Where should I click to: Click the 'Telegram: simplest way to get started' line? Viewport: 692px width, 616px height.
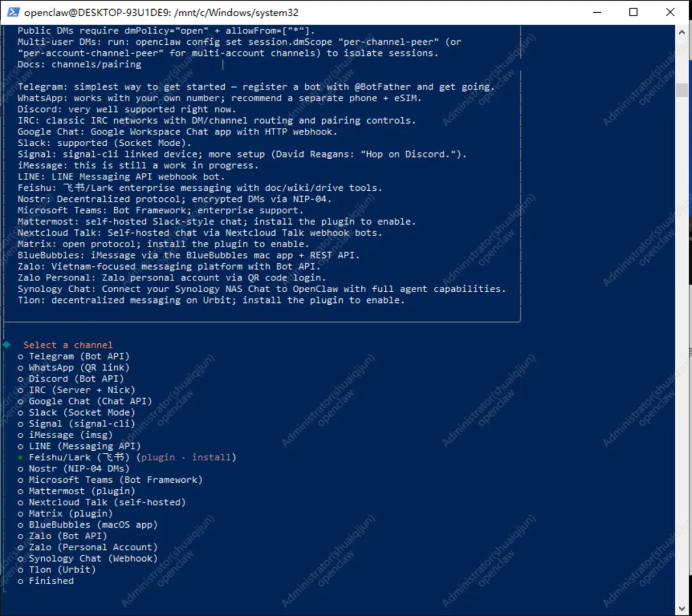tap(256, 87)
